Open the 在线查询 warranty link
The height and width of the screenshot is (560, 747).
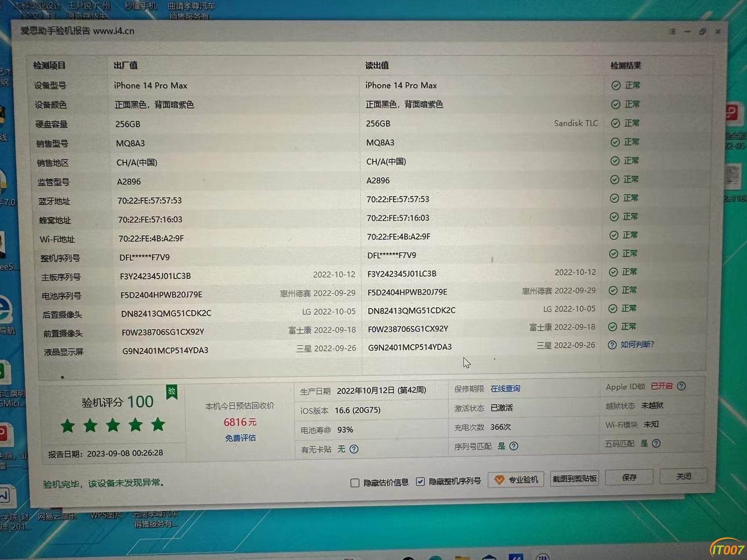(505, 388)
